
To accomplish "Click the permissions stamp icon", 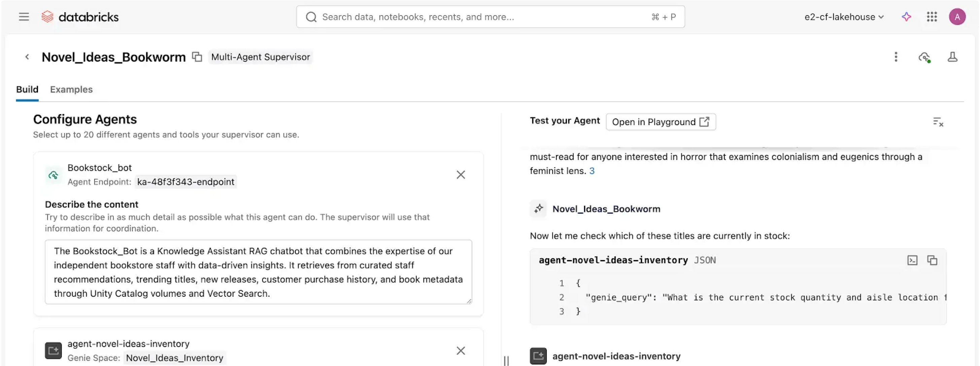I will 952,57.
